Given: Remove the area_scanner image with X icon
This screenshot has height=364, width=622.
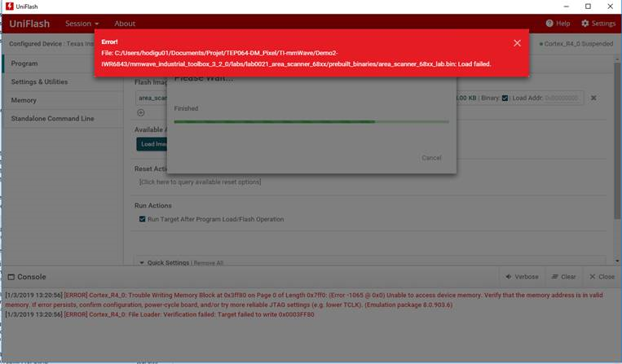Looking at the screenshot, I should pos(593,98).
